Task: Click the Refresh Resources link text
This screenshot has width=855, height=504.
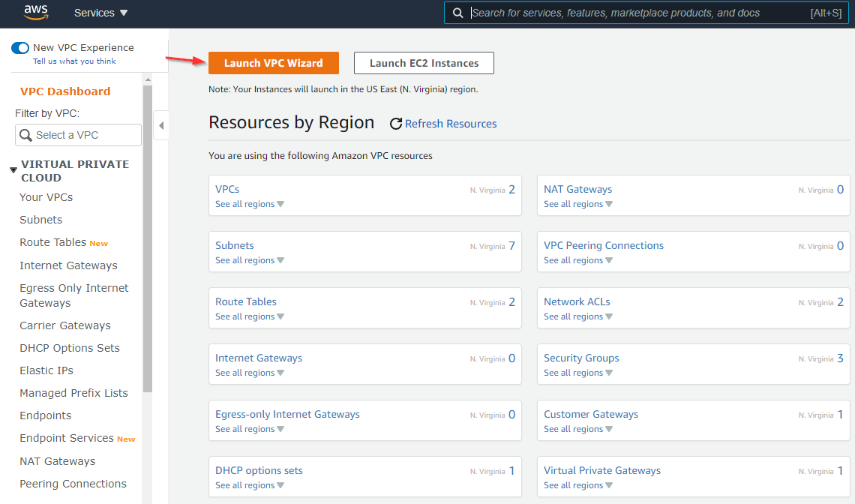Action: (451, 124)
